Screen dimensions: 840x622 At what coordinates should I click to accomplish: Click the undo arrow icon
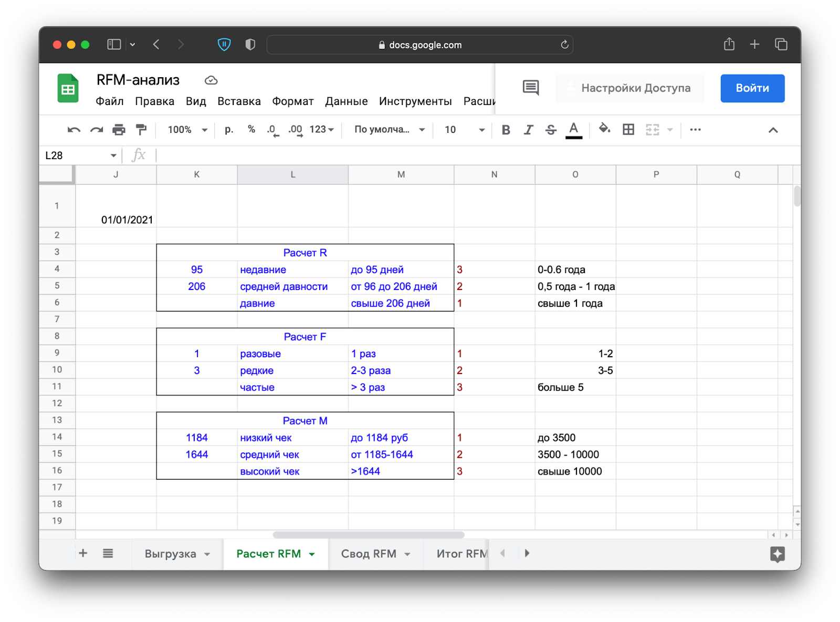pyautogui.click(x=73, y=130)
